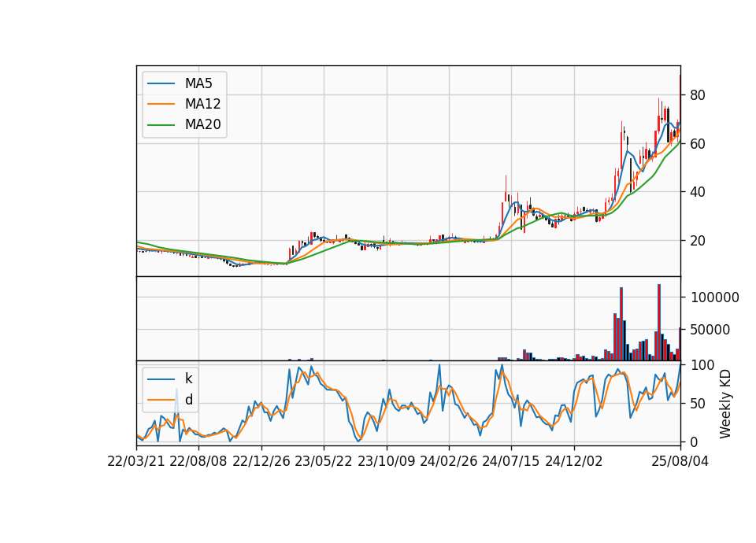
Task: Click the 0 KD axis label
Action: coord(694,441)
